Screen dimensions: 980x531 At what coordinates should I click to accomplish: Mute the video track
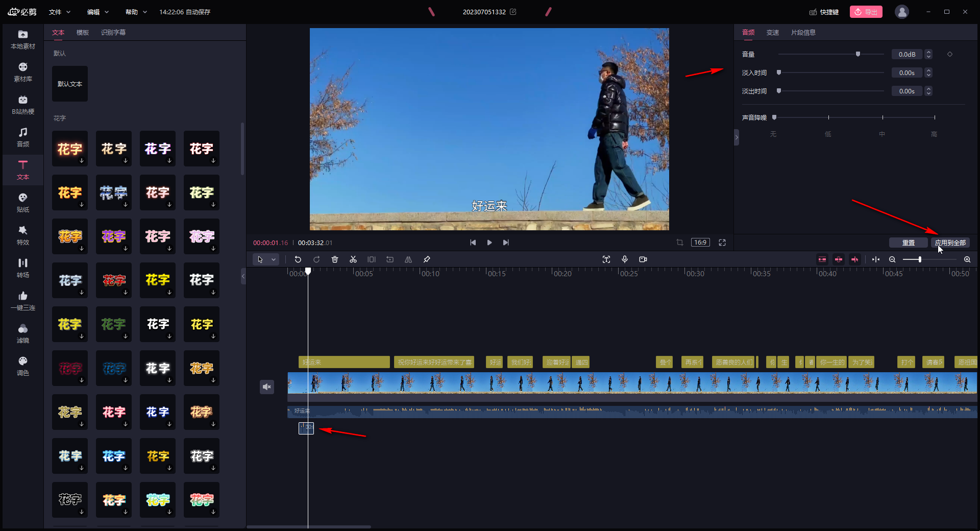pyautogui.click(x=266, y=387)
